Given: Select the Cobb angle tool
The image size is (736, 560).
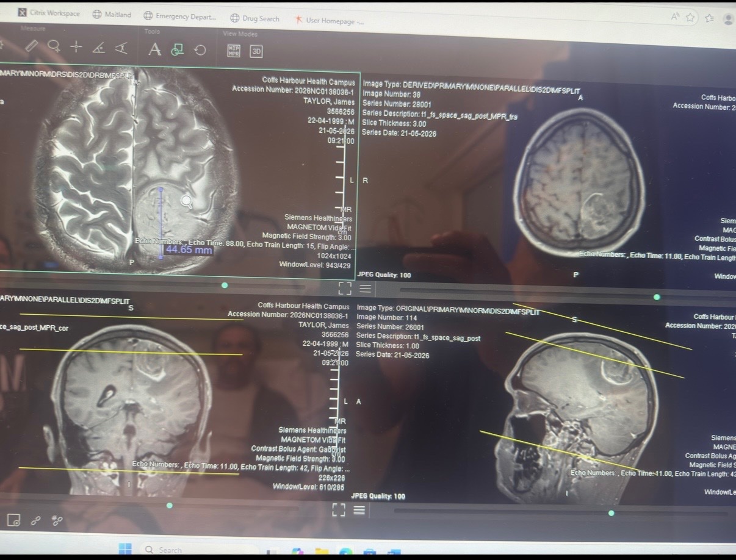Looking at the screenshot, I should click(121, 48).
